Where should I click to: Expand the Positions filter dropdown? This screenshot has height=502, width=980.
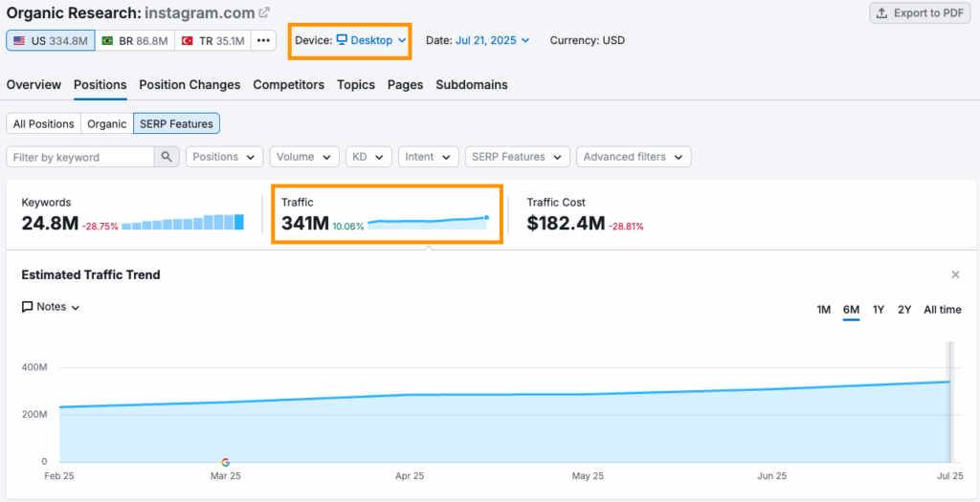(224, 157)
